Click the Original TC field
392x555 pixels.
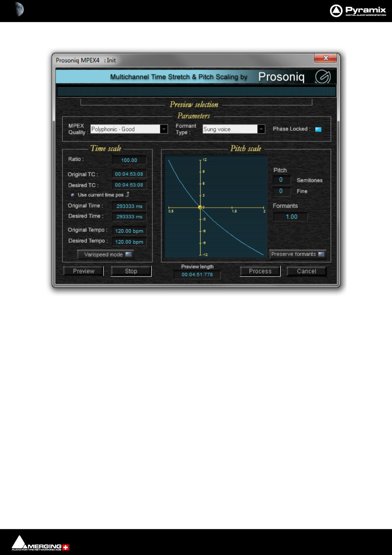click(x=129, y=174)
